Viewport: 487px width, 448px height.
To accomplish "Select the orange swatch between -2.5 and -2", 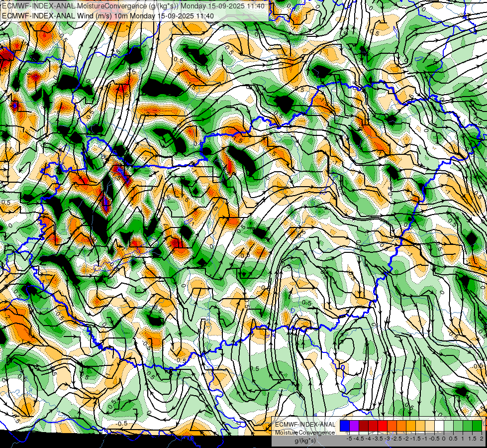I will (401, 426).
